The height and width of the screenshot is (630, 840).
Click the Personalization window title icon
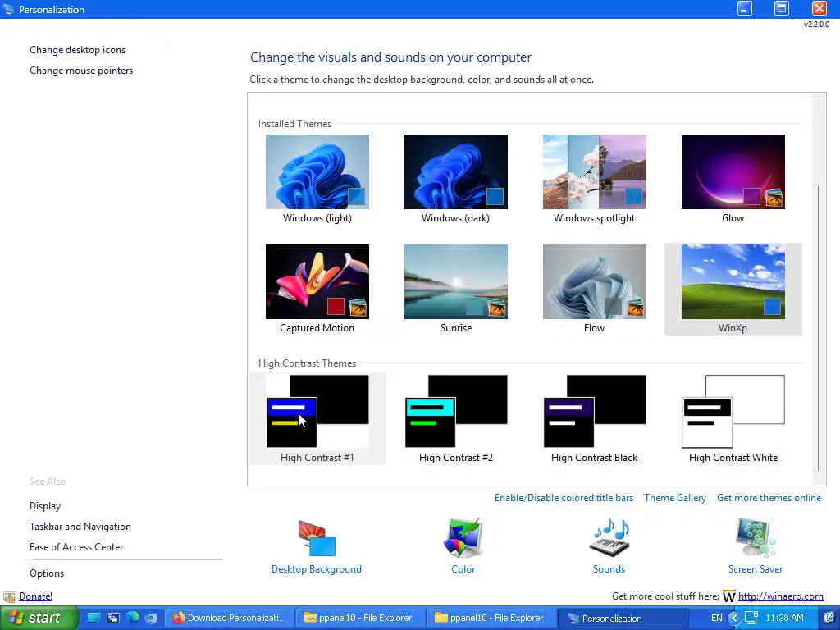coord(8,9)
